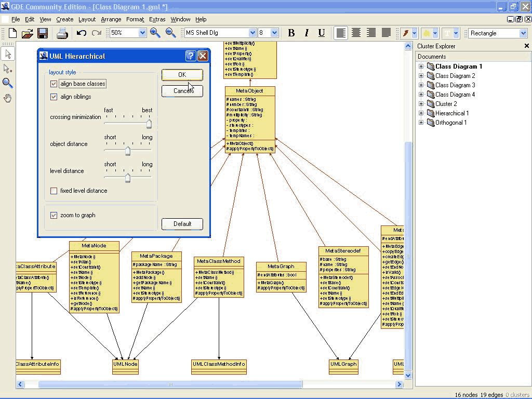Select the Zoom magnifier tool
The image size is (532, 399).
click(x=7, y=83)
